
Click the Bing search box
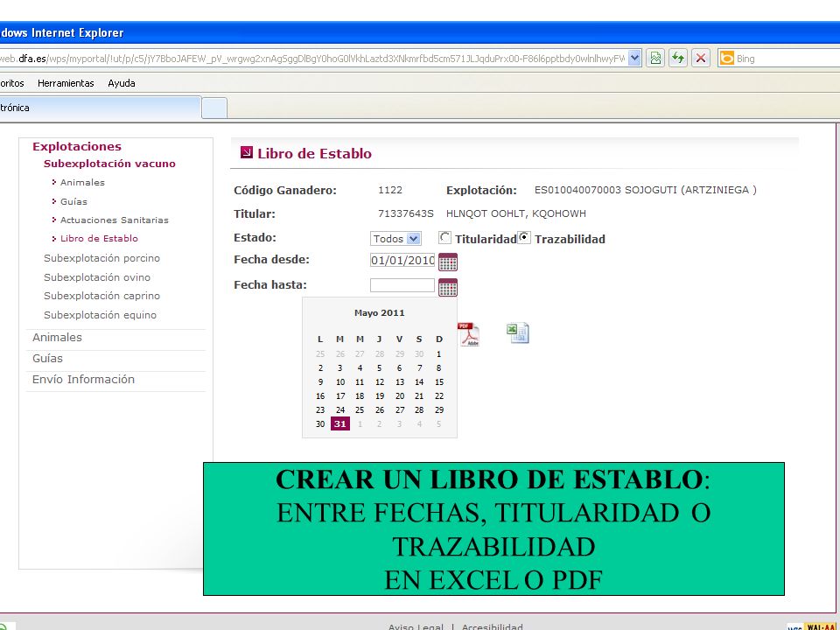(787, 59)
